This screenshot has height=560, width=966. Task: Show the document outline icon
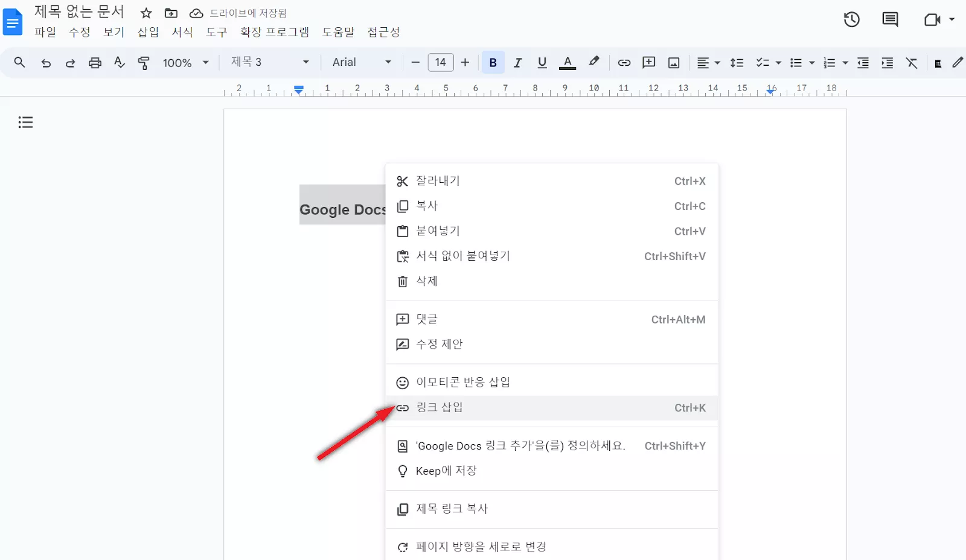[x=25, y=122]
